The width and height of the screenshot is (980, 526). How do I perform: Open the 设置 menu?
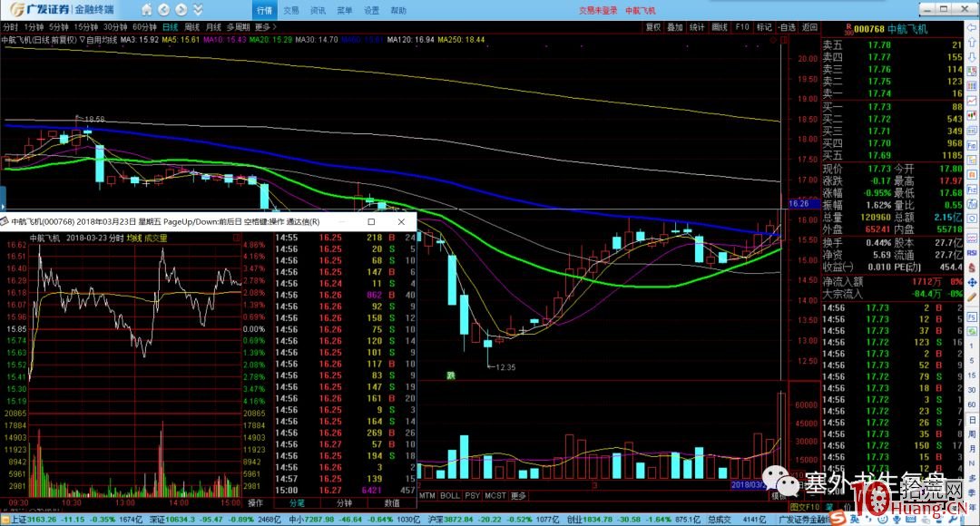tap(371, 10)
